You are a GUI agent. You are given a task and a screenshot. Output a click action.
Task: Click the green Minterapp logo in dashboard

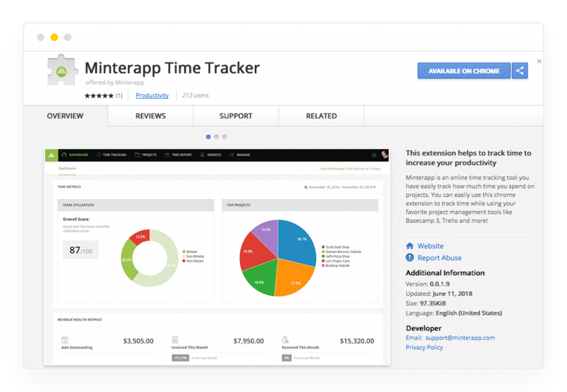pyautogui.click(x=51, y=155)
